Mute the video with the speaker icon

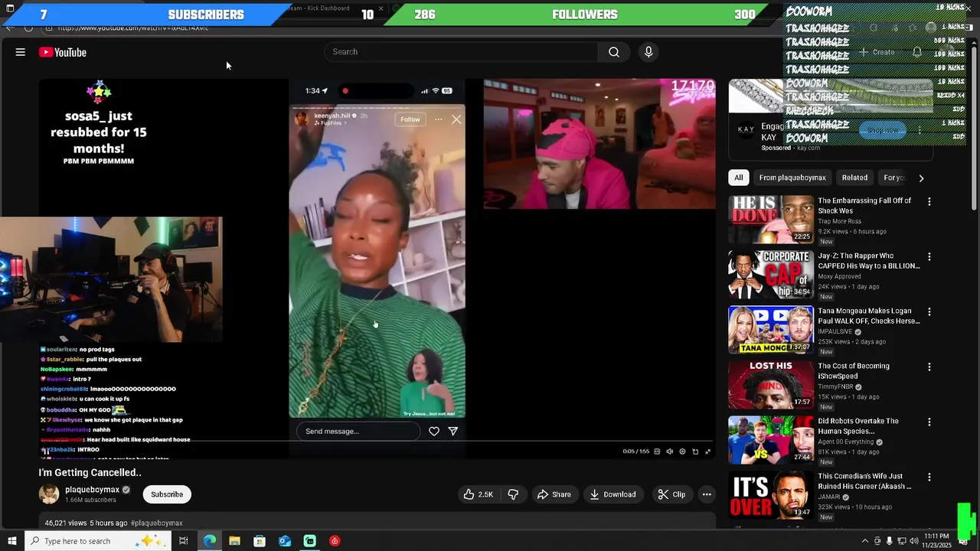point(670,452)
